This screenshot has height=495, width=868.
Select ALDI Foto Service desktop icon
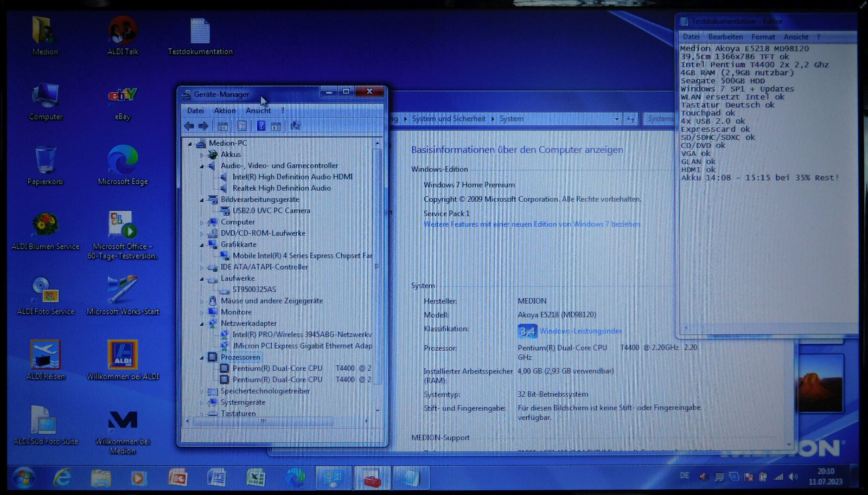pyautogui.click(x=46, y=296)
